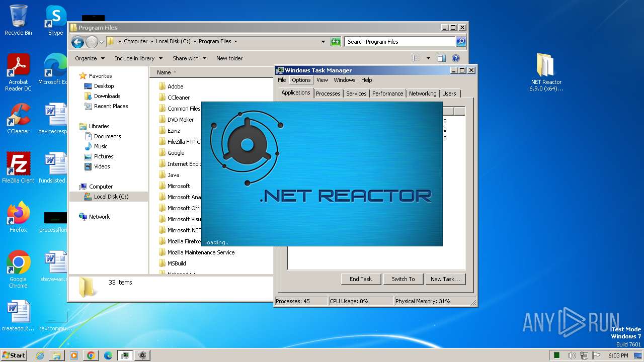Select Local Disk (C:) in navigation pane
The width and height of the screenshot is (644, 362).
(x=108, y=197)
